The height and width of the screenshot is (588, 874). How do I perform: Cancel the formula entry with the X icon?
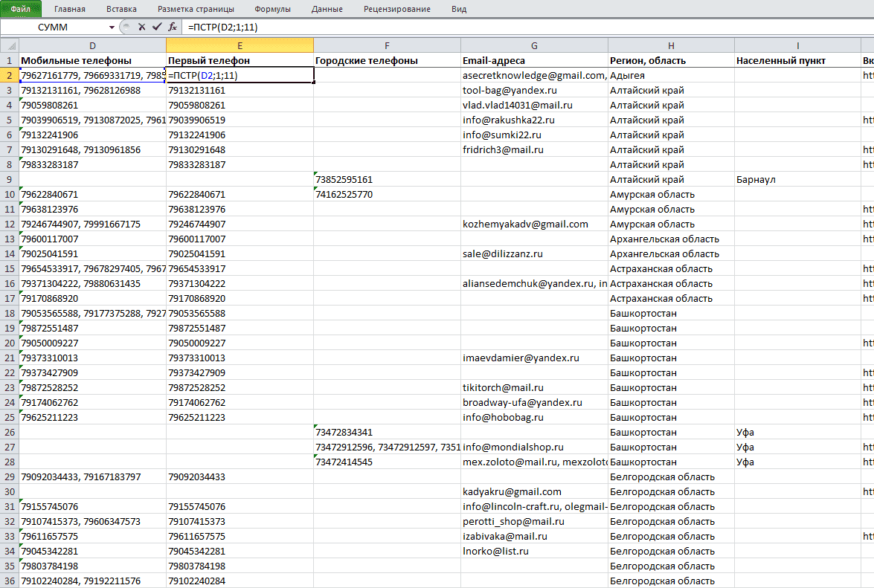[x=141, y=27]
